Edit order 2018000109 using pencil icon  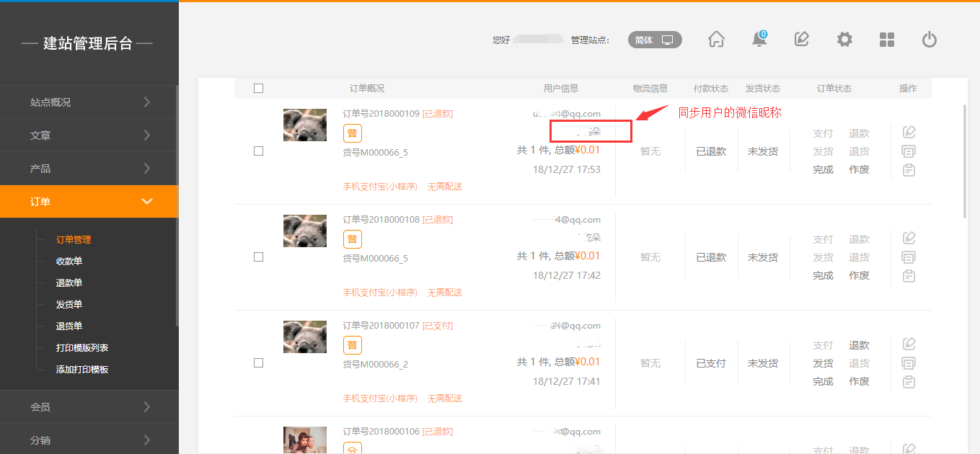(x=909, y=132)
